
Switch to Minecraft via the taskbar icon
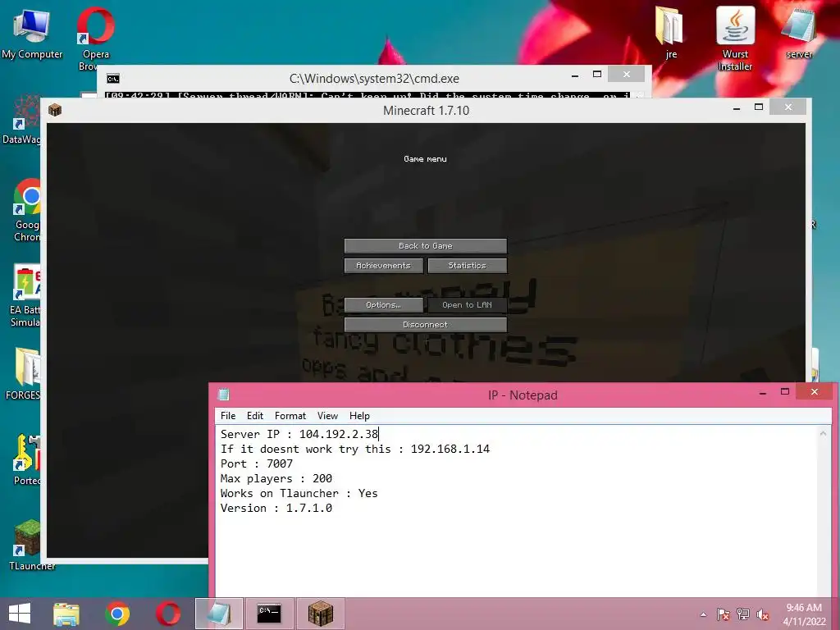(321, 614)
